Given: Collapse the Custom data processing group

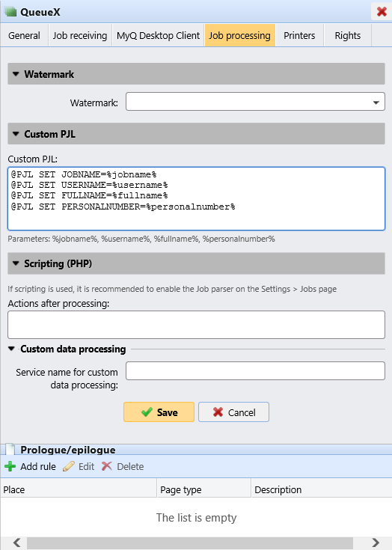Looking at the screenshot, I should pos(11,349).
